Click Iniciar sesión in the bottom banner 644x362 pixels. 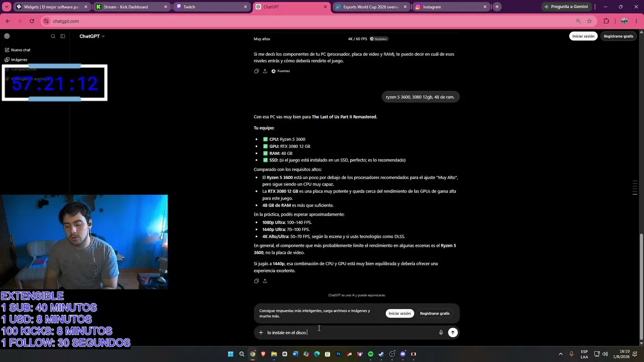399,313
